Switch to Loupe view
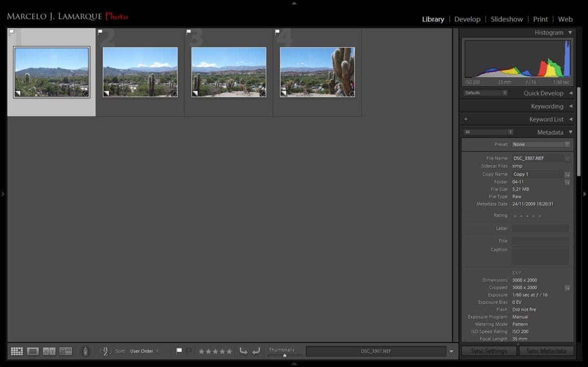The height and width of the screenshot is (367, 588). point(33,351)
